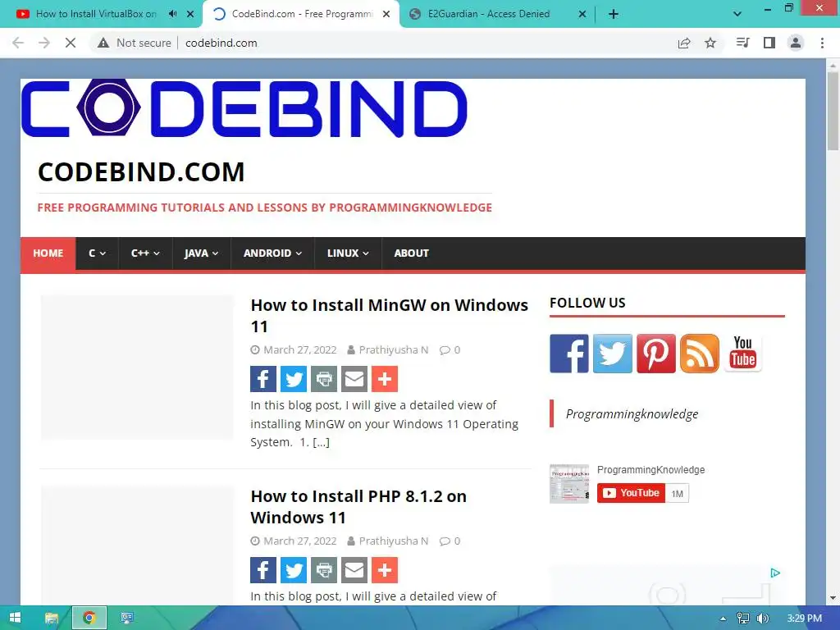Click the CODEBIND.COM site title

pyautogui.click(x=141, y=172)
